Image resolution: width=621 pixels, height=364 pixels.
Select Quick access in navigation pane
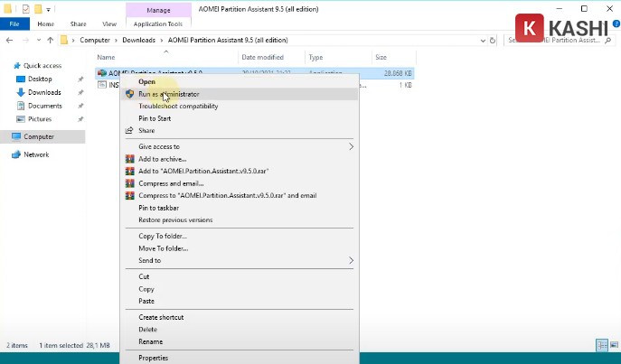42,66
